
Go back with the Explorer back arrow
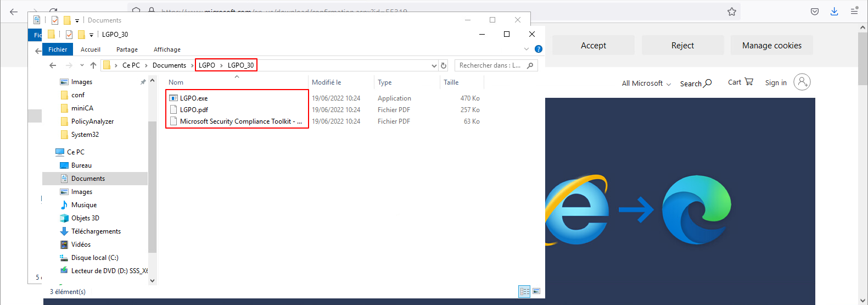tap(53, 65)
